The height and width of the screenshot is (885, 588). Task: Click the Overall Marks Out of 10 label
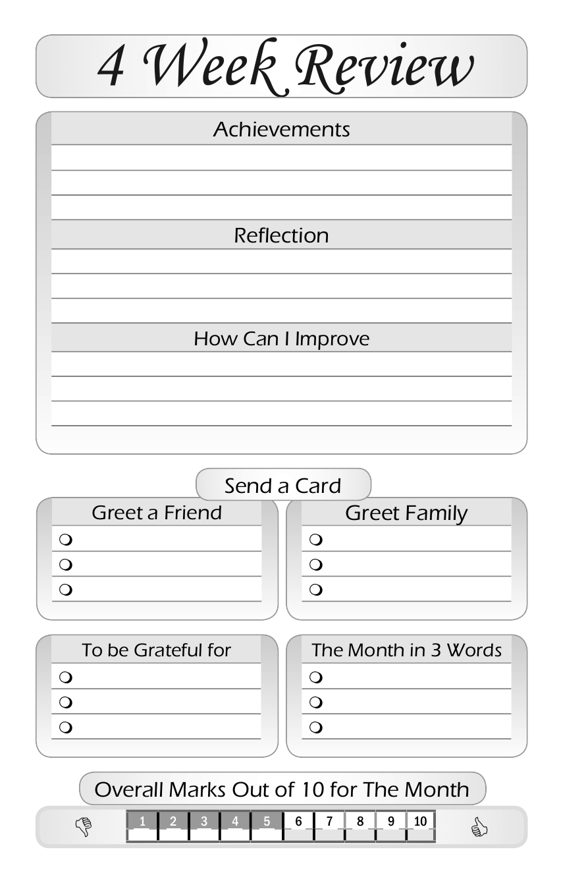282,789
